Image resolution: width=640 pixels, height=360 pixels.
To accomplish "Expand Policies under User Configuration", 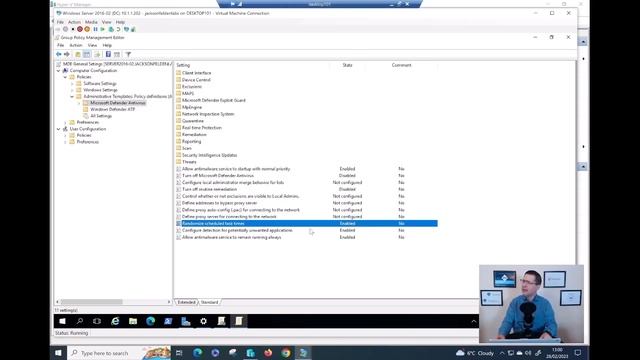I will point(65,136).
